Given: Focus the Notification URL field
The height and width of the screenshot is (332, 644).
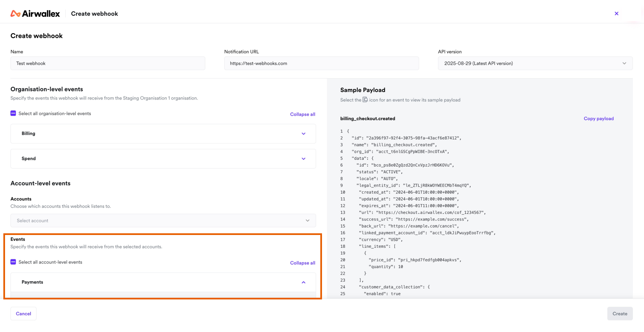Looking at the screenshot, I should pyautogui.click(x=321, y=63).
